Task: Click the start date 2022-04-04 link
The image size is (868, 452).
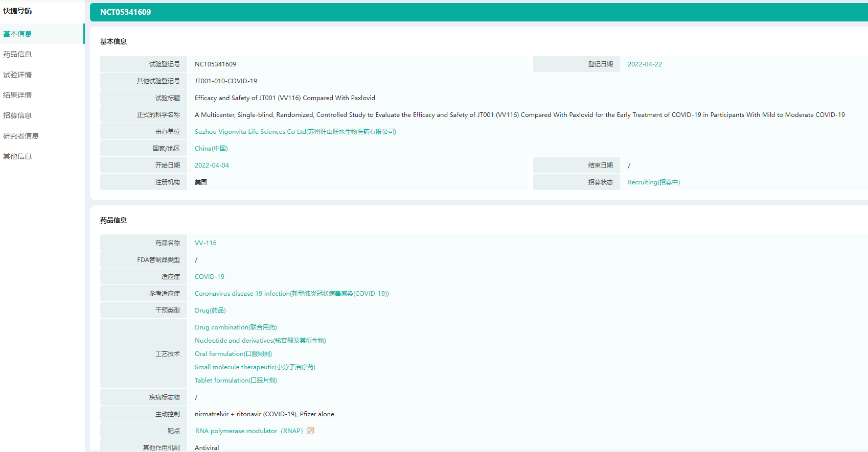Action: coord(212,165)
